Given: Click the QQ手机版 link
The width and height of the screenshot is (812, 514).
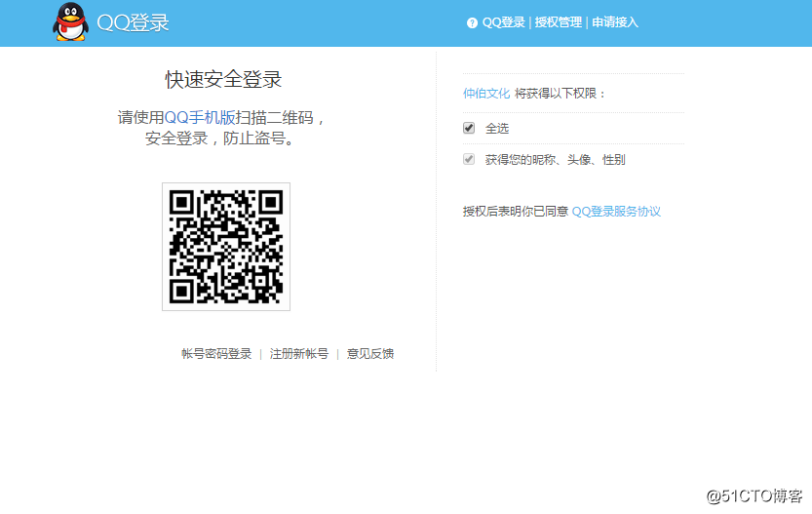Looking at the screenshot, I should point(200,118).
